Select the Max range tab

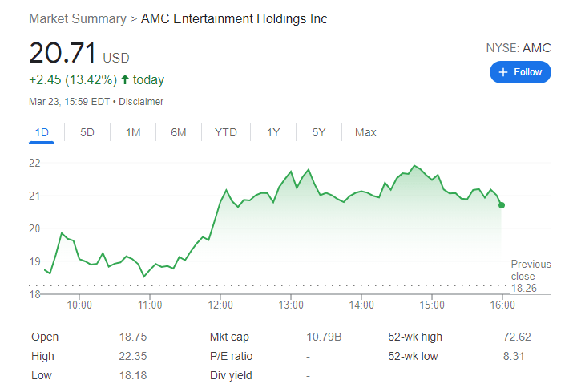click(x=365, y=132)
